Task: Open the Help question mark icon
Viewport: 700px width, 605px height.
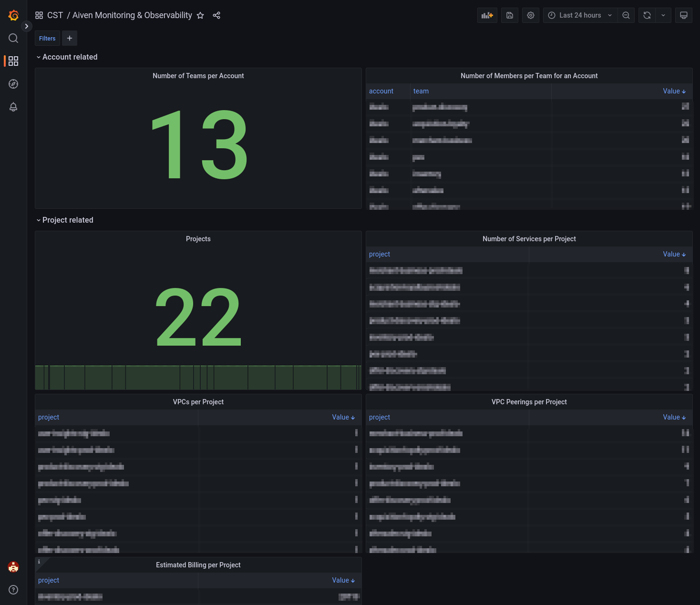Action: click(13, 590)
